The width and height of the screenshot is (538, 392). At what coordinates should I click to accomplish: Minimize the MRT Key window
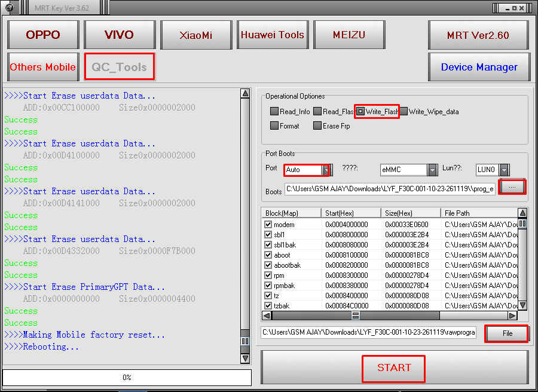click(x=508, y=8)
